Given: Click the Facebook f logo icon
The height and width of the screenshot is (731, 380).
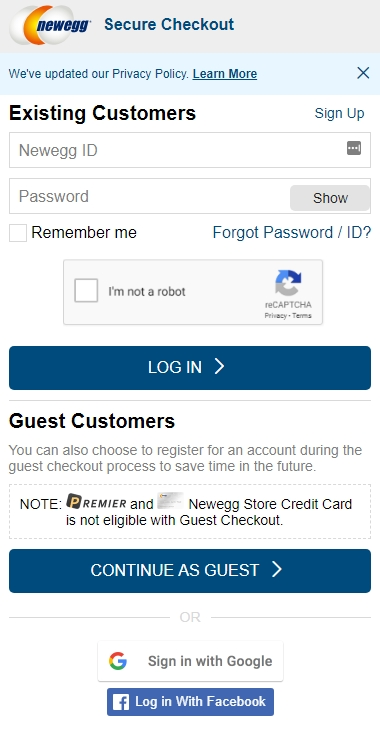Looking at the screenshot, I should click(121, 702).
